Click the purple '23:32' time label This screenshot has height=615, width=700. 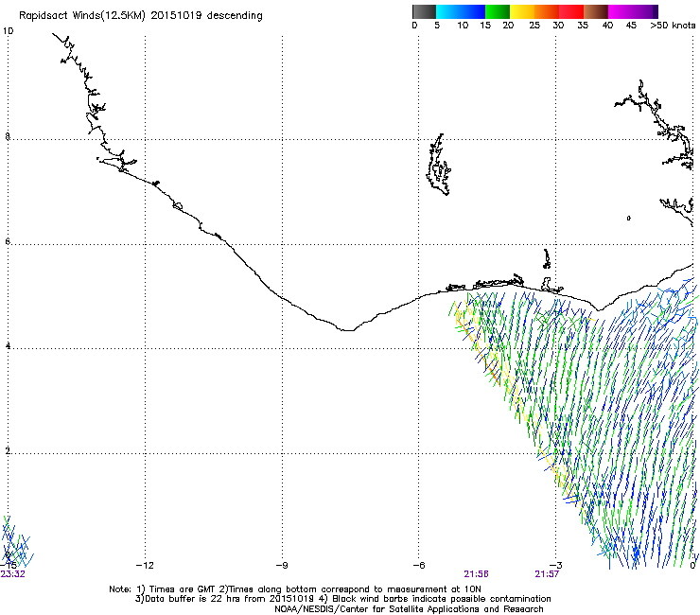(13, 574)
